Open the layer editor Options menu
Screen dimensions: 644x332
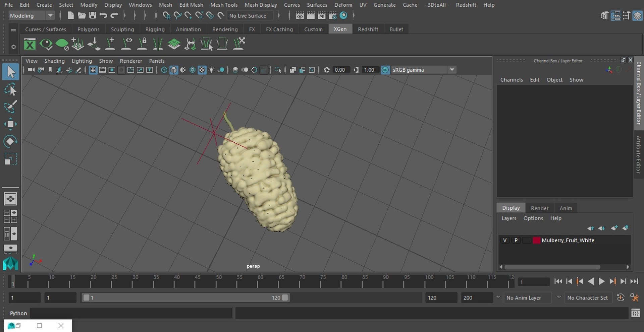coord(533,218)
